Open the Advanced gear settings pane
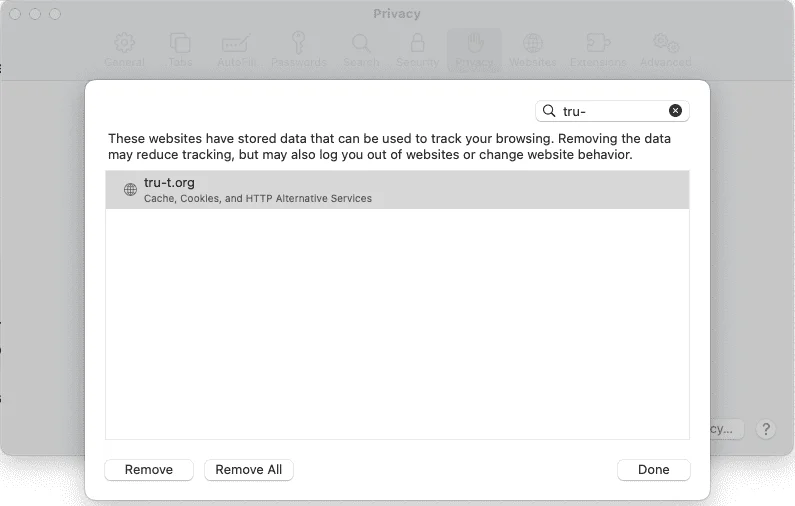Image resolution: width=795 pixels, height=506 pixels. (665, 50)
